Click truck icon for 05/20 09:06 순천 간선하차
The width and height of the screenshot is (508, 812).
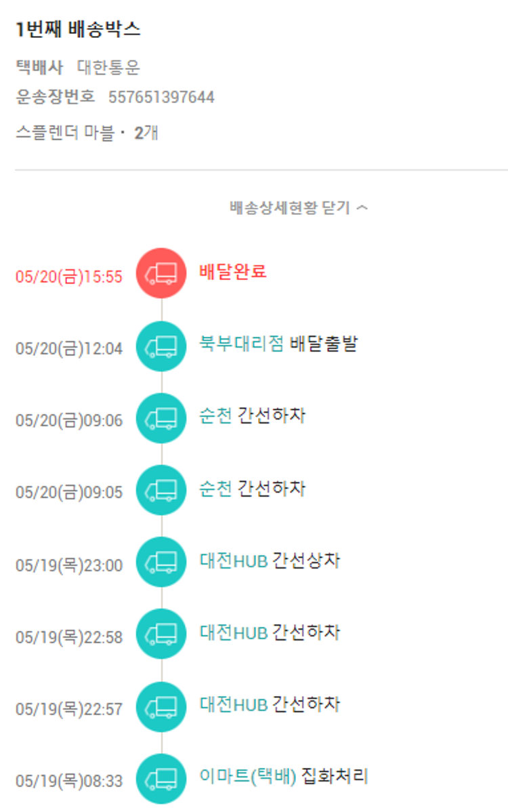pyautogui.click(x=161, y=418)
